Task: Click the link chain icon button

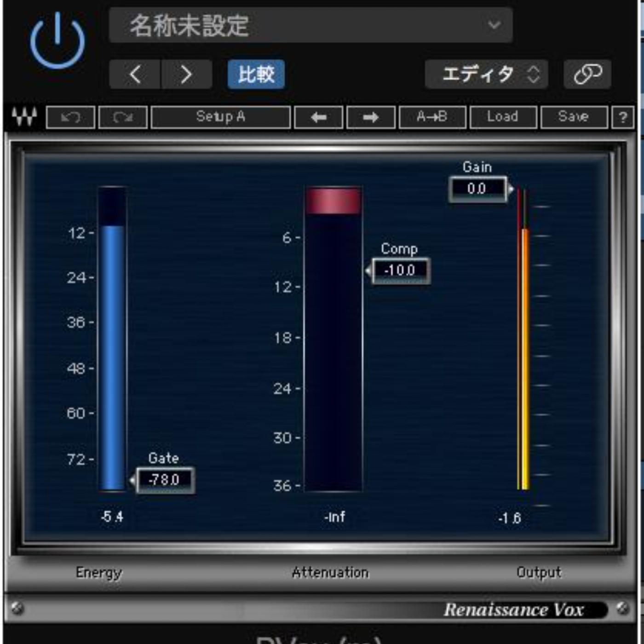Action: click(587, 74)
